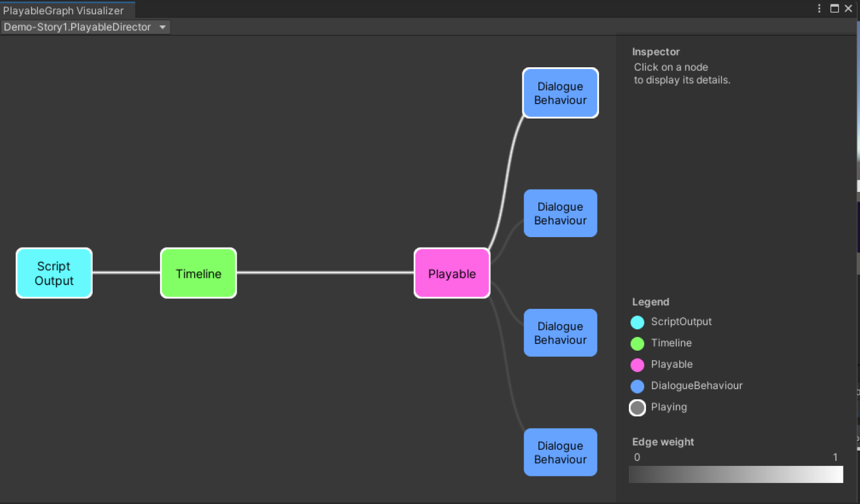The width and height of the screenshot is (860, 504).
Task: Close the PlayableGraph Visualizer window
Action: (848, 8)
